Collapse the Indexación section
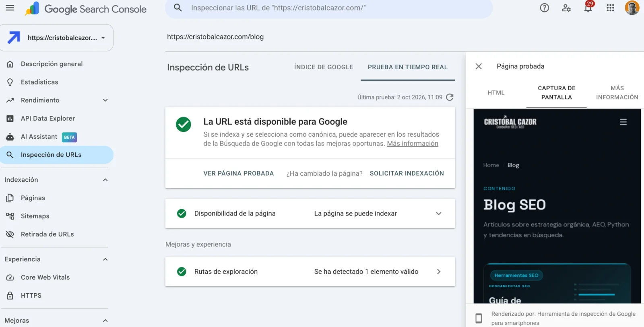This screenshot has height=327, width=644. (x=105, y=180)
